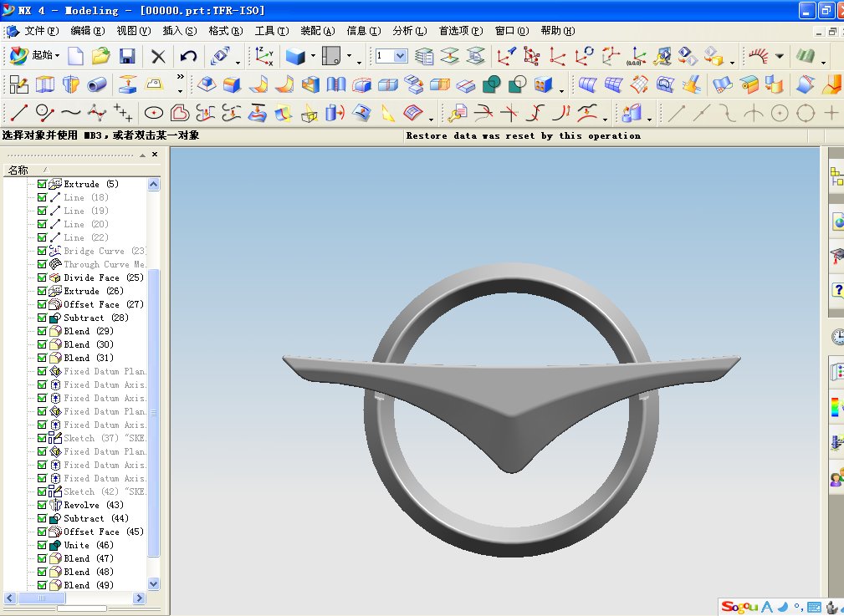The width and height of the screenshot is (844, 616).
Task: Open the shaded cube rendering style dropdown arrow
Action: 313,55
